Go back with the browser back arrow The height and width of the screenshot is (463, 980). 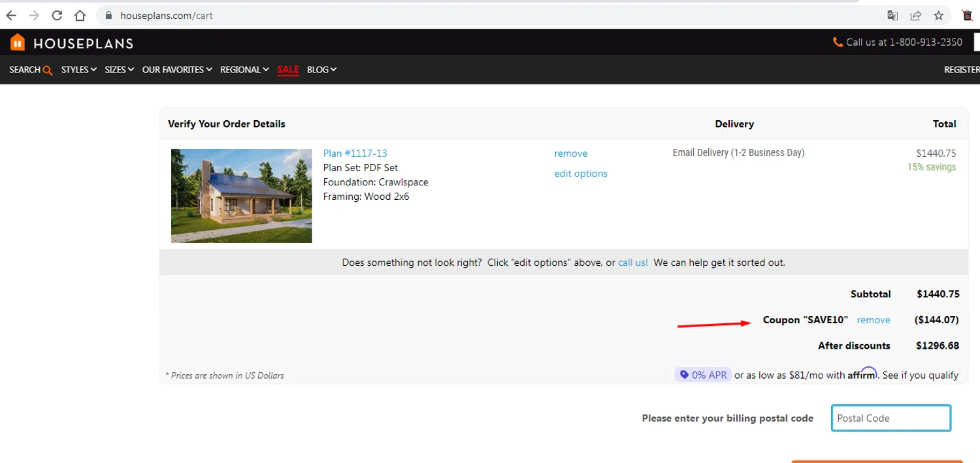[11, 16]
